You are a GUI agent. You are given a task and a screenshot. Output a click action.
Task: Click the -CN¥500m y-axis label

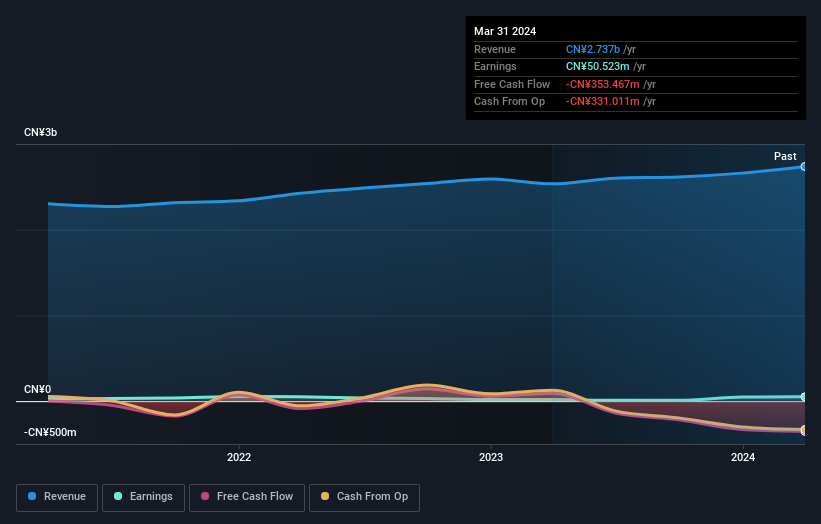[x=50, y=432]
